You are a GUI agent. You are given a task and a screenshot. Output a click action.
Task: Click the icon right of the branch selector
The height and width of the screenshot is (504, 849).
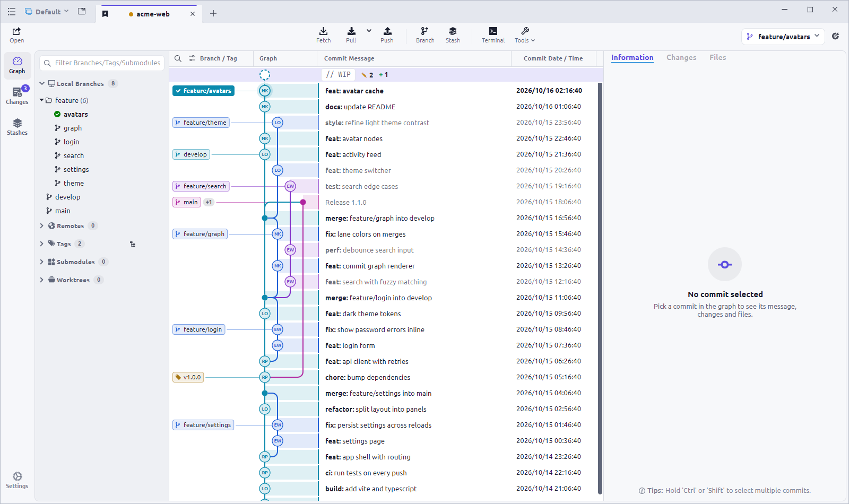click(836, 36)
